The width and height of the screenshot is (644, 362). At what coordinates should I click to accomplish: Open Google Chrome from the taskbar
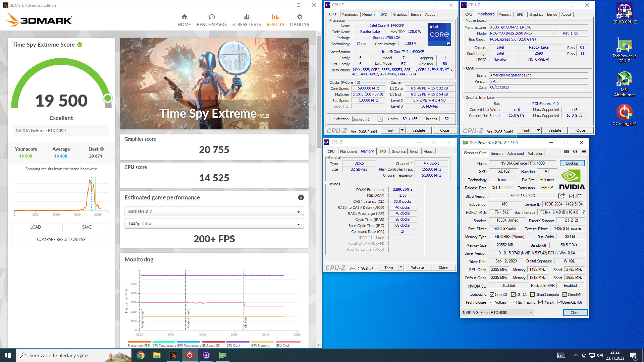pos(141,355)
